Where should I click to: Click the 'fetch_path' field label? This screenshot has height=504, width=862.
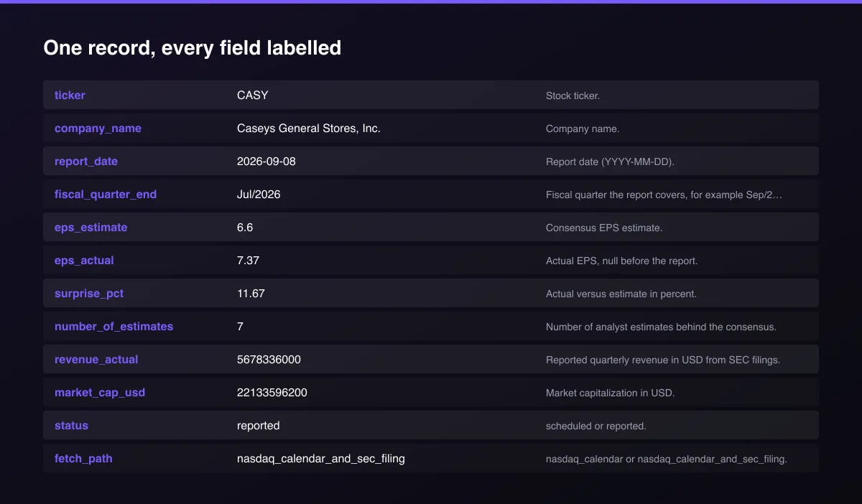click(83, 459)
